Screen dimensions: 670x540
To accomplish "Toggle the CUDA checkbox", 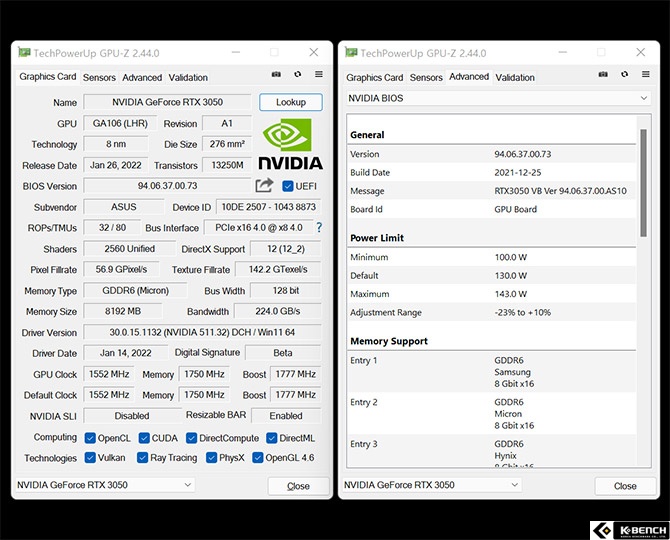I will coord(144,438).
